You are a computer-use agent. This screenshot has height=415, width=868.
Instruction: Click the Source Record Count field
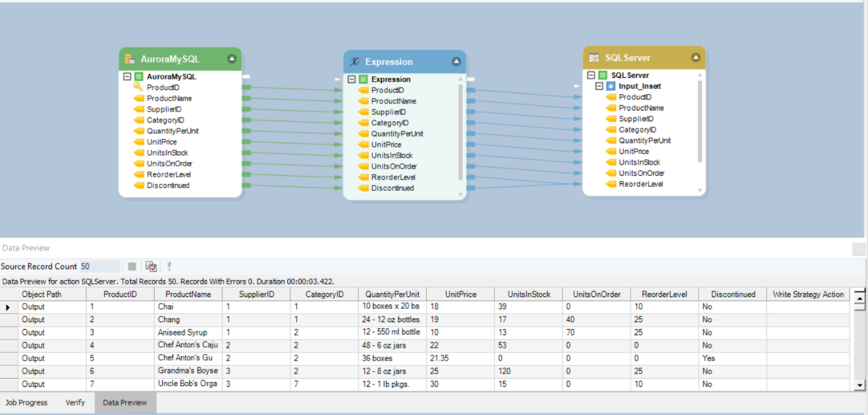(x=99, y=267)
